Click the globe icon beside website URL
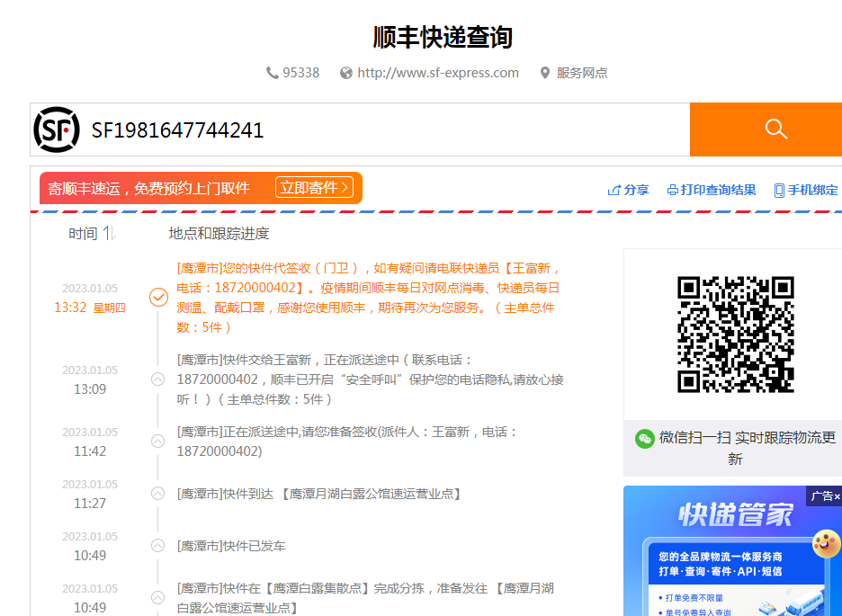This screenshot has width=842, height=616. [346, 73]
